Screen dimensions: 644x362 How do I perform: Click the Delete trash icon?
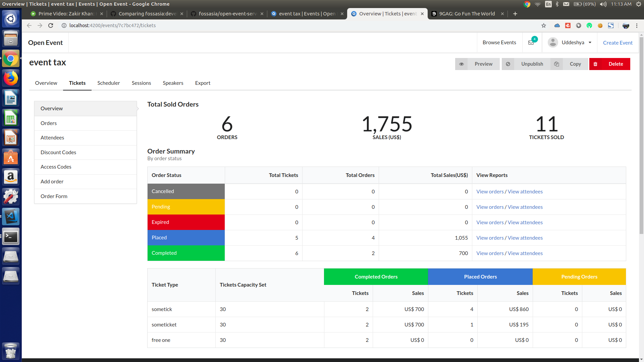click(x=596, y=64)
